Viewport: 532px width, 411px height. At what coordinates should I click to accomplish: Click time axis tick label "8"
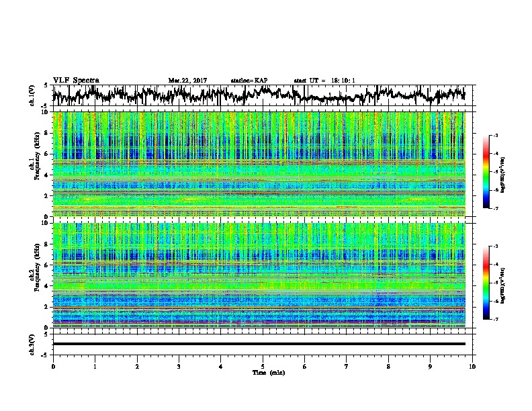coord(388,366)
